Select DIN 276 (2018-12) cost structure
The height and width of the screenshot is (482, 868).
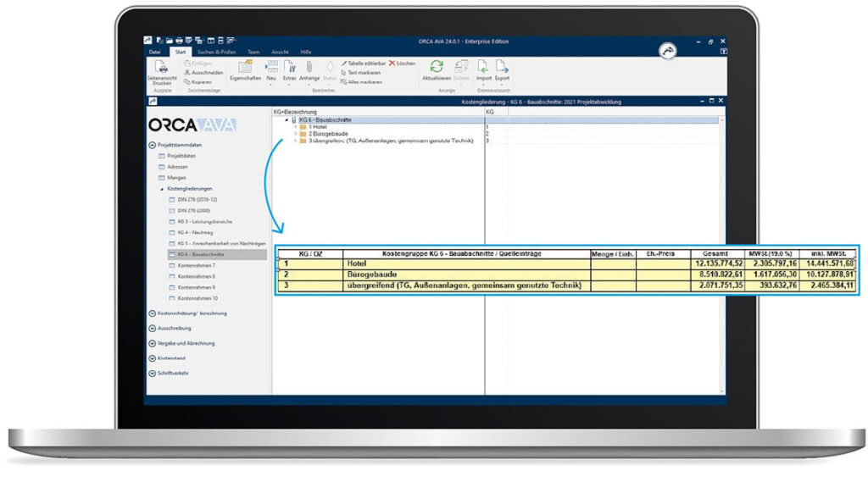coord(197,199)
